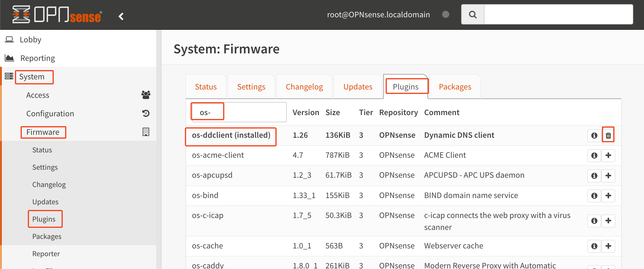Click the grey status dot by the hostname
644x269 pixels.
point(445,14)
